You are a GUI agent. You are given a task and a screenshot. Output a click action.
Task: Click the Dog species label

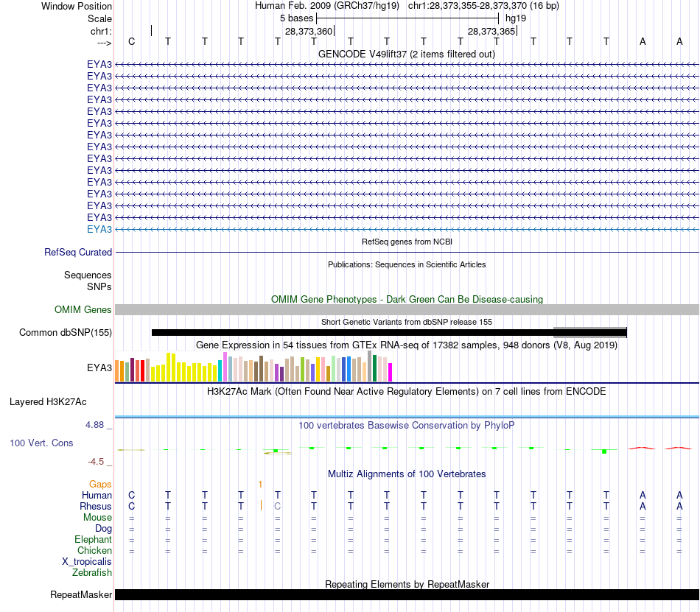104,529
